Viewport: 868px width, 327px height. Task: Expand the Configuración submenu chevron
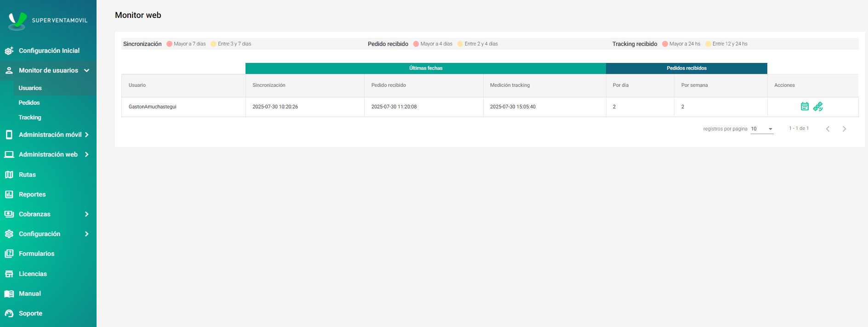(x=86, y=234)
